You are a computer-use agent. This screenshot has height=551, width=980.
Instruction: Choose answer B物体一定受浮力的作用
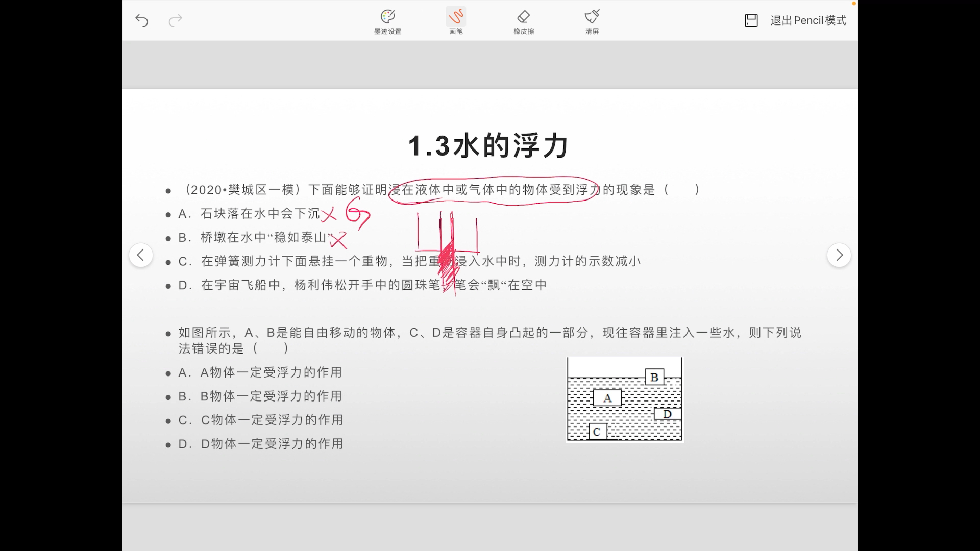point(260,396)
